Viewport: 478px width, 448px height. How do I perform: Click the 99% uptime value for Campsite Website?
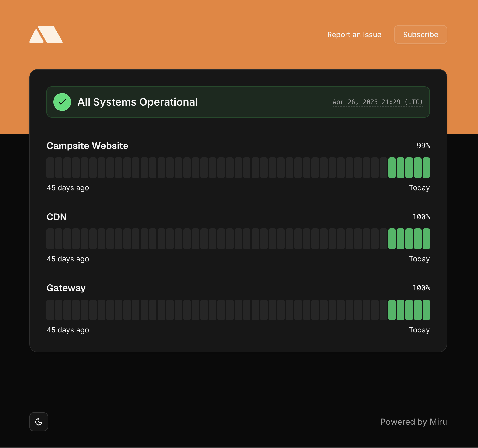click(423, 146)
